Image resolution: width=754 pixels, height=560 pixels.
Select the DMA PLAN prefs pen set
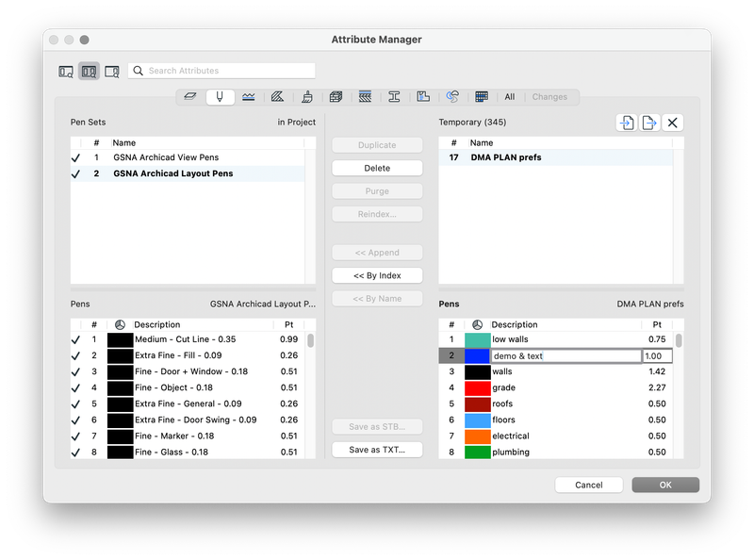556,157
